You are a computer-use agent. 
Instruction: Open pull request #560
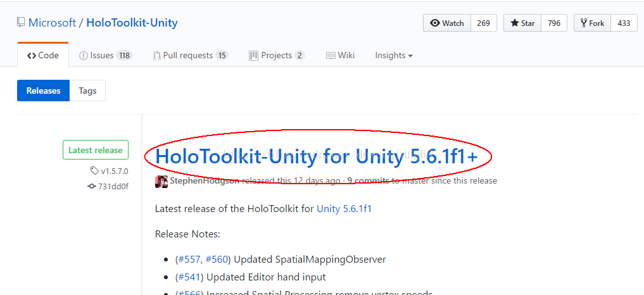point(217,260)
